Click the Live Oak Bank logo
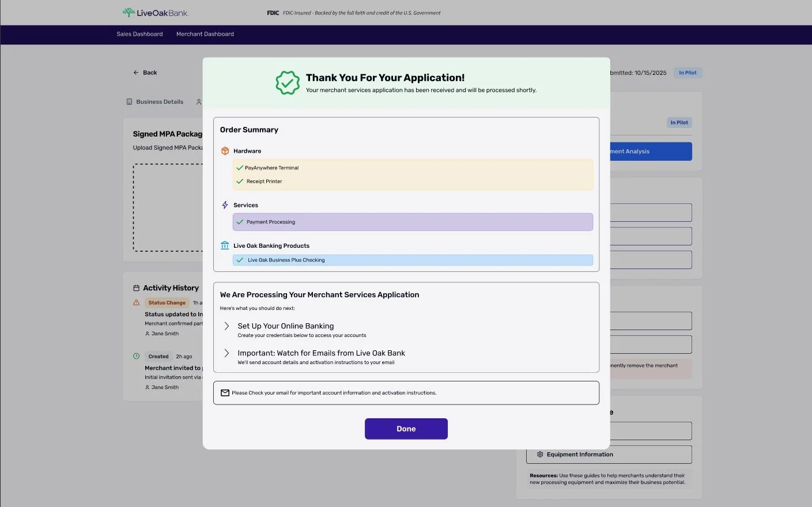Screen dimensions: 812x507 [x=156, y=13]
